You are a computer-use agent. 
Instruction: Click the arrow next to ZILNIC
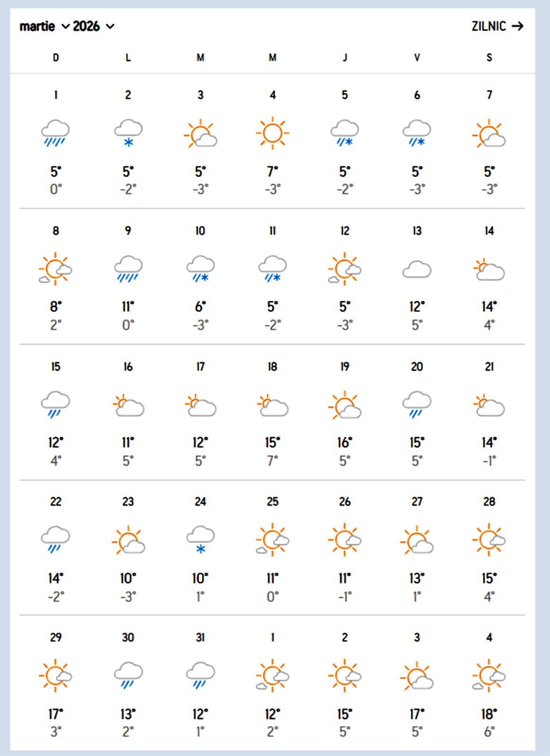(x=518, y=26)
